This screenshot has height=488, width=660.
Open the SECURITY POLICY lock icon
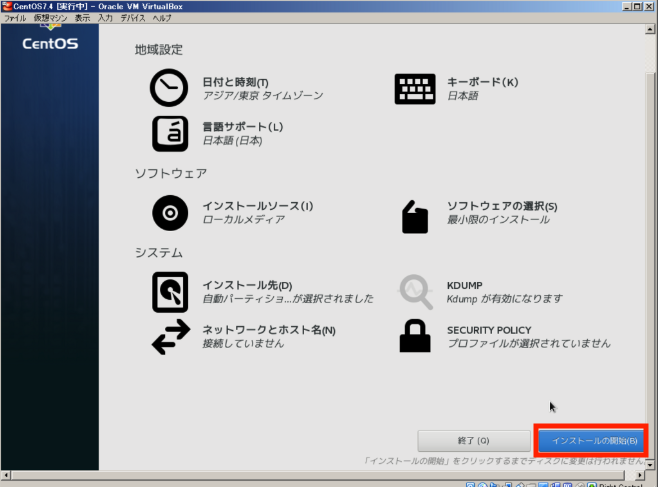pos(415,336)
